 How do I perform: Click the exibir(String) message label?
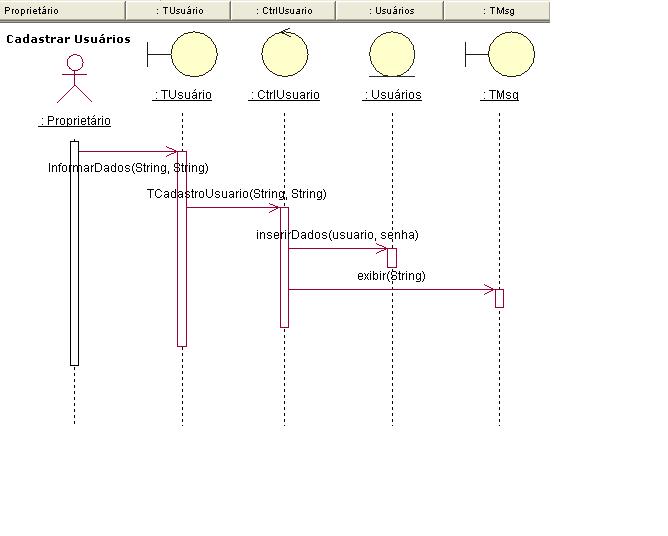click(391, 275)
